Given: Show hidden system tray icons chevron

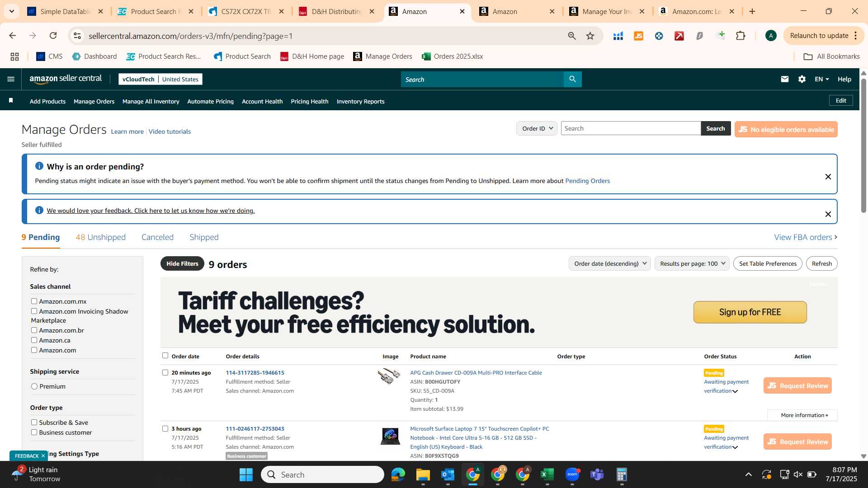Looking at the screenshot, I should click(748, 474).
